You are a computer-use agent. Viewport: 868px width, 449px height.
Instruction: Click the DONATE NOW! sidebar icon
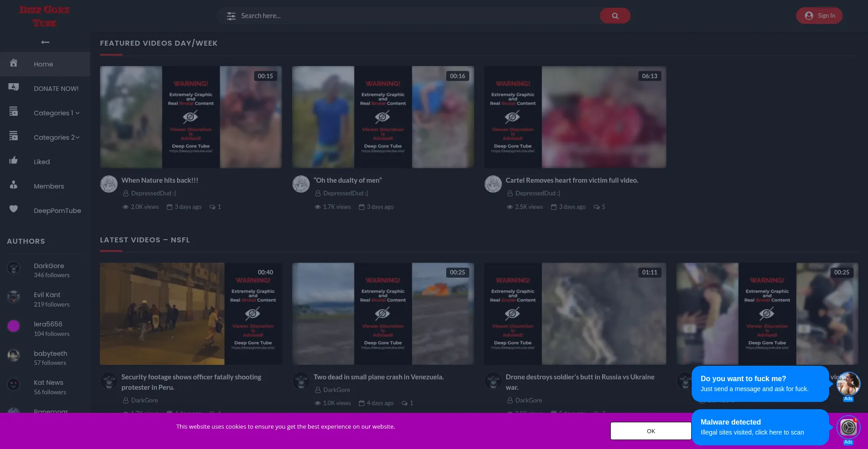(x=14, y=87)
